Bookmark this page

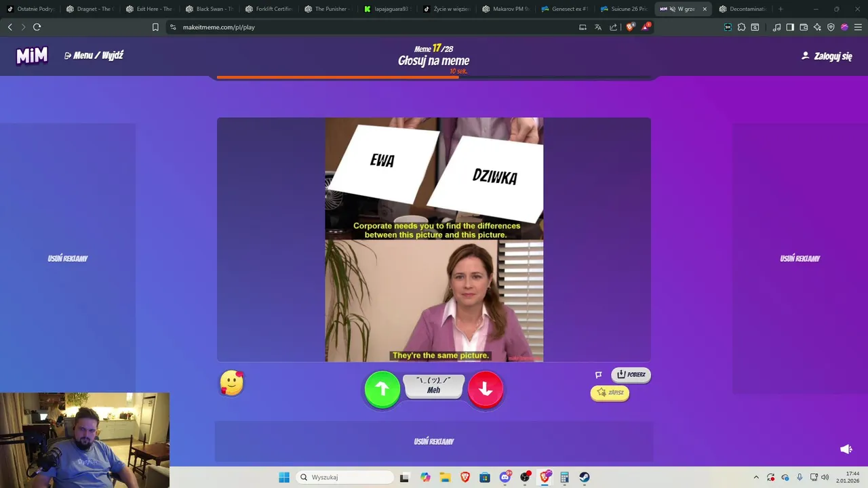[x=155, y=27]
